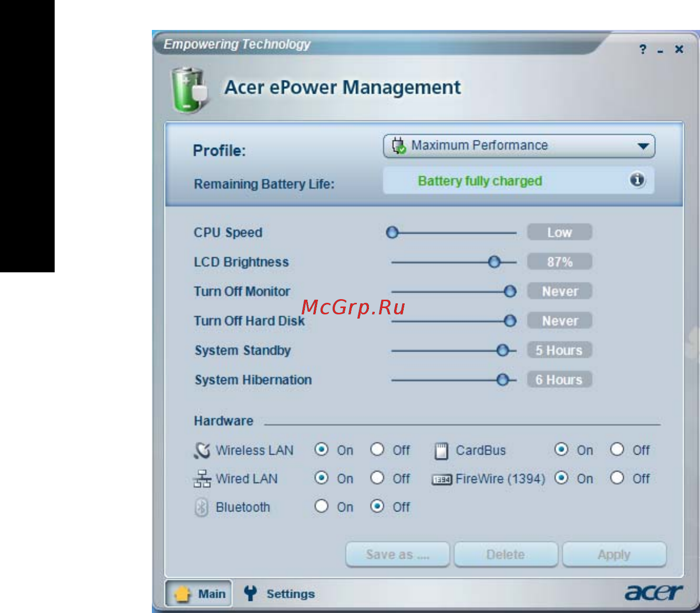
Task: Click the Turn Off Hard Disk slider
Action: [510, 321]
